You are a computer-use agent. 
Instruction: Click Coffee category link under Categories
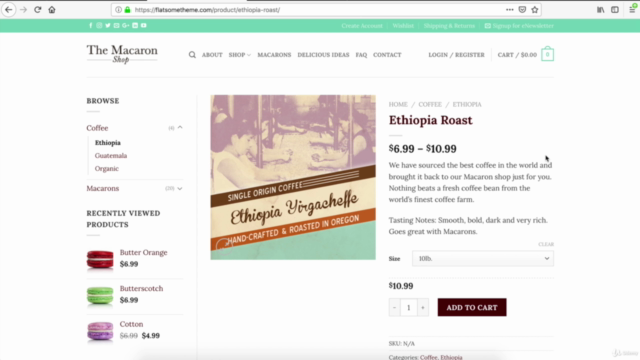pos(429,357)
